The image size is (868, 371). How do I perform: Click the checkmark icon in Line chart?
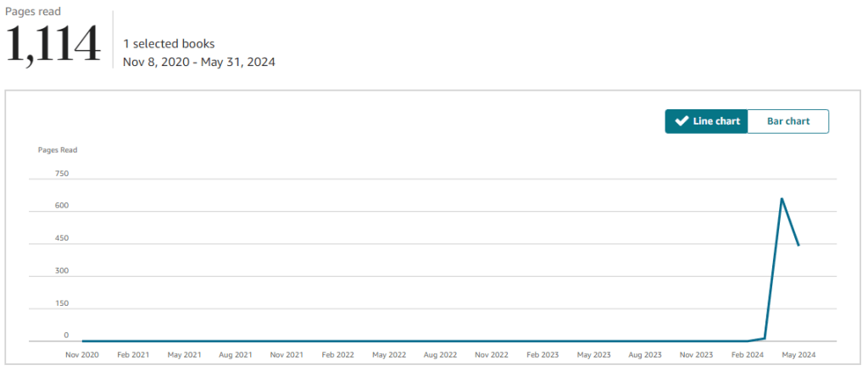pos(681,121)
